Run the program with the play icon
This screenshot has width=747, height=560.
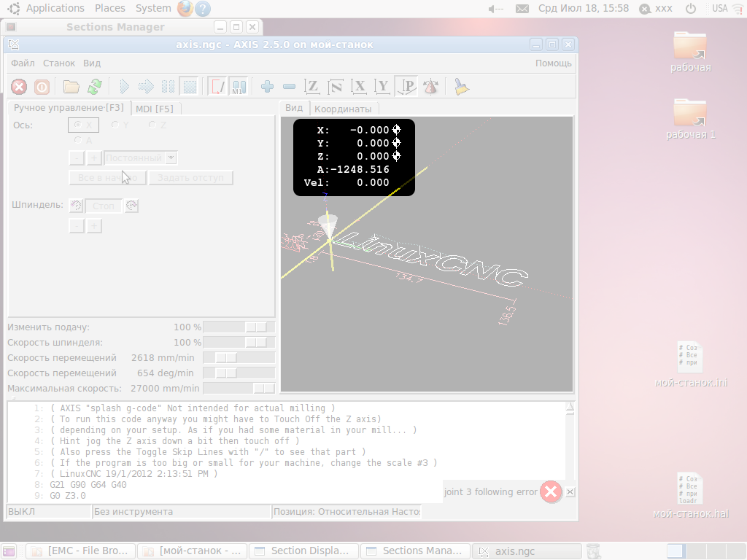[124, 87]
